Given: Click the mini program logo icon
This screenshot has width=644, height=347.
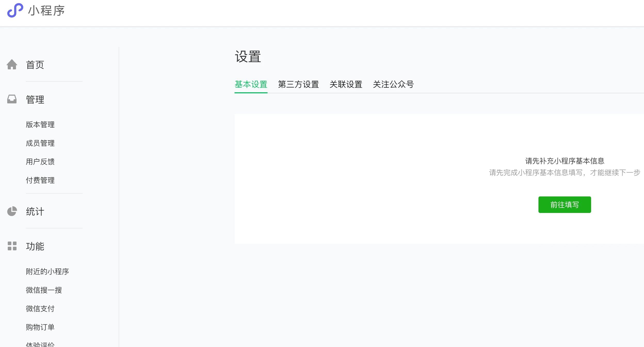Looking at the screenshot, I should (15, 10).
